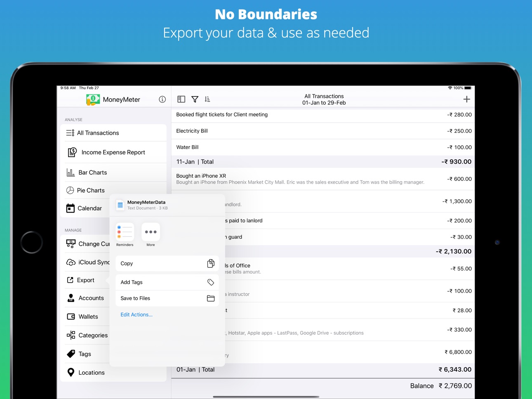
Task: Open Edit Actions link
Action: [137, 314]
